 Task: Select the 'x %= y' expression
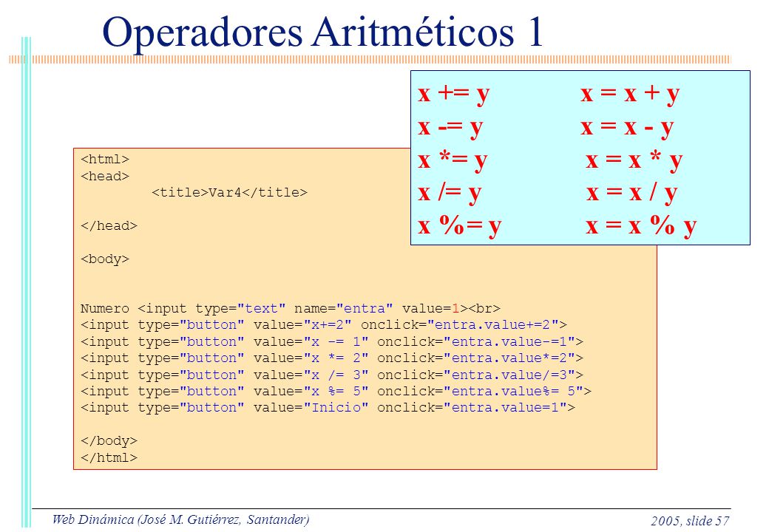coord(459,226)
